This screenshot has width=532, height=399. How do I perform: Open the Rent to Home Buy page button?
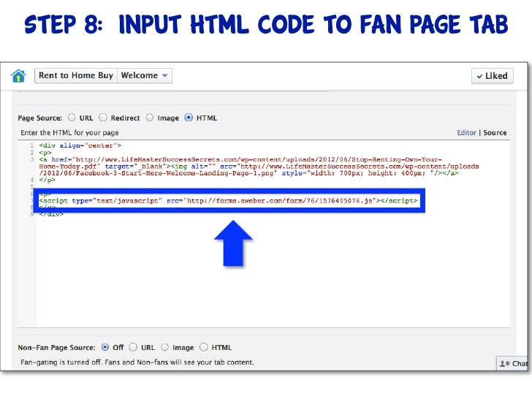point(76,75)
